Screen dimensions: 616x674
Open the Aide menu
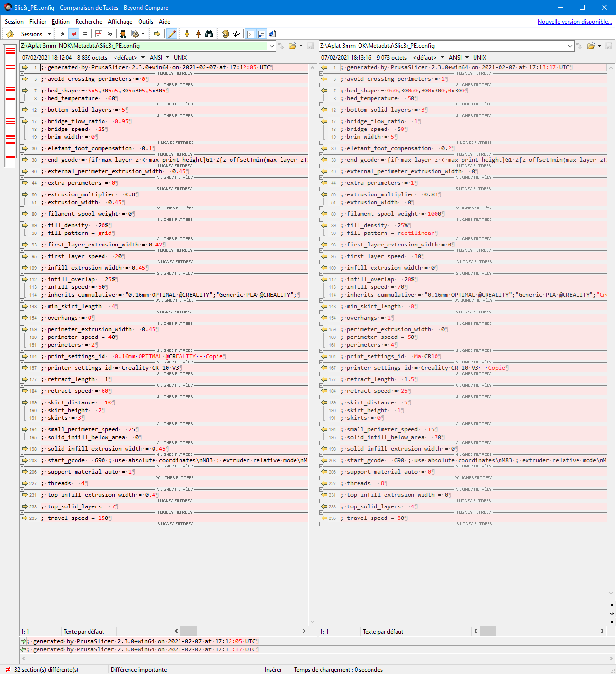[165, 22]
